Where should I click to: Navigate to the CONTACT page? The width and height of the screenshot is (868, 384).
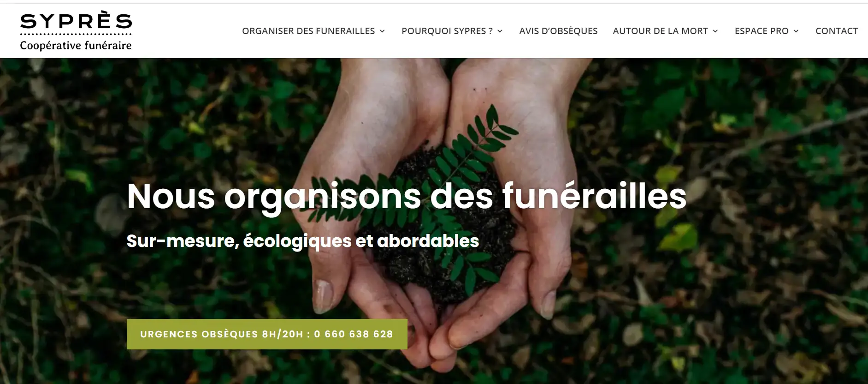coord(837,31)
